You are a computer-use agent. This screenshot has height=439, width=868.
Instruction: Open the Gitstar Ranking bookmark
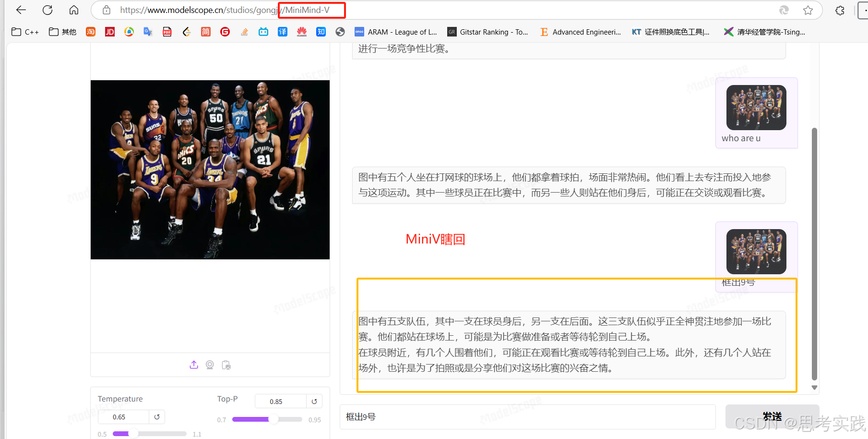click(488, 32)
